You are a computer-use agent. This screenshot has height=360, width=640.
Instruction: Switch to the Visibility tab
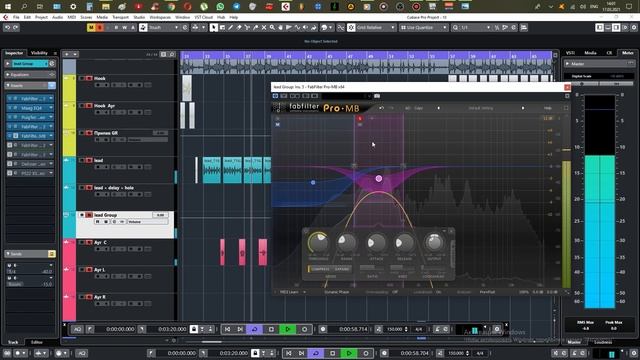(x=39, y=53)
